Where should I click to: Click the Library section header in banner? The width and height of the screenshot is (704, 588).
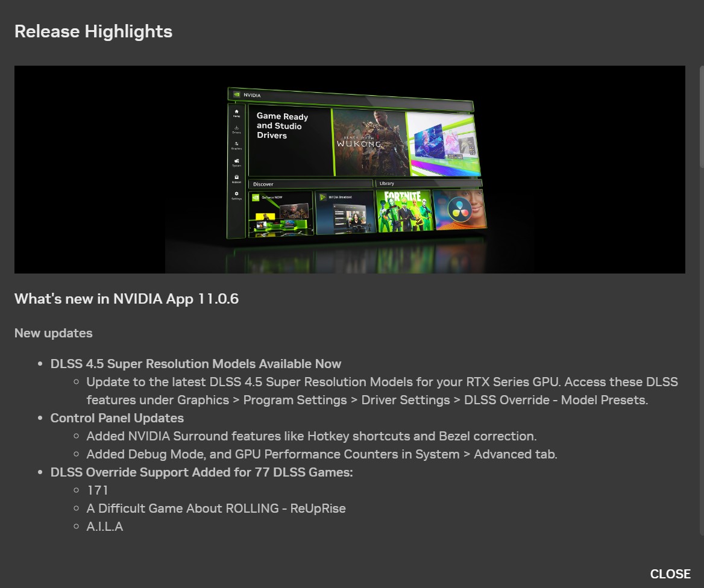click(387, 183)
